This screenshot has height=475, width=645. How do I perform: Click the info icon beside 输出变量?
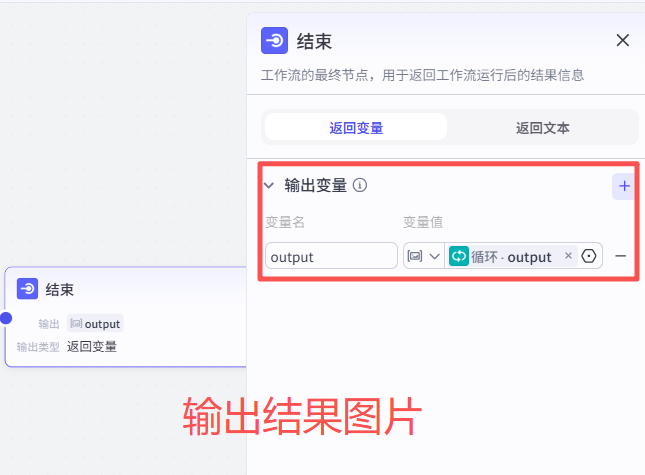point(360,185)
